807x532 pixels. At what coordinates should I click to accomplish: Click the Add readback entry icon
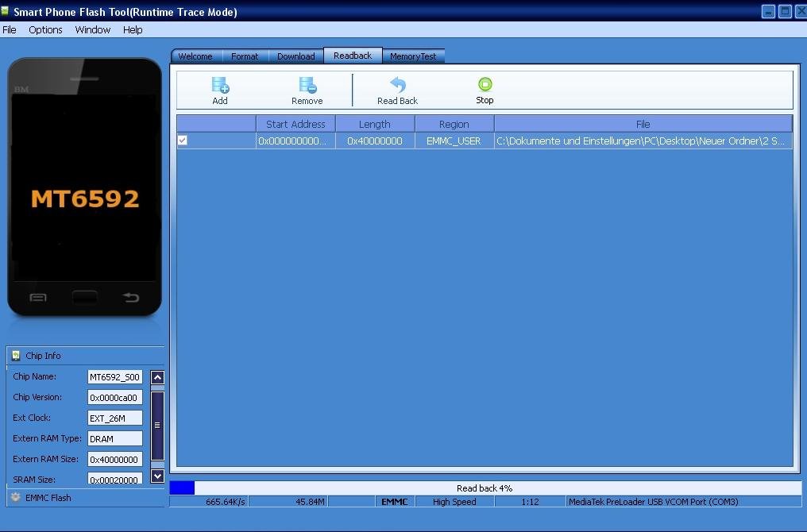tap(220, 85)
